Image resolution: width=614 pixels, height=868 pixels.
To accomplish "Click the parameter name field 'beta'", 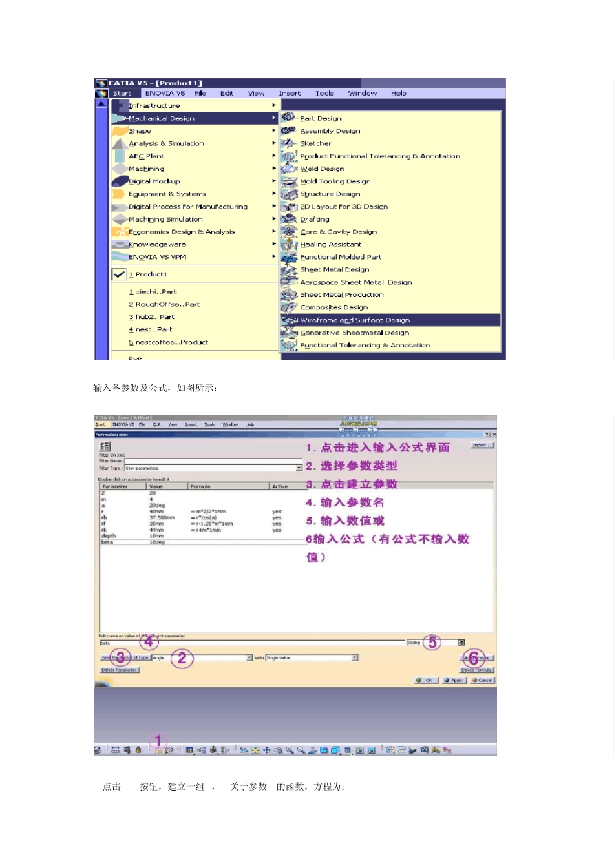I will pos(252,643).
